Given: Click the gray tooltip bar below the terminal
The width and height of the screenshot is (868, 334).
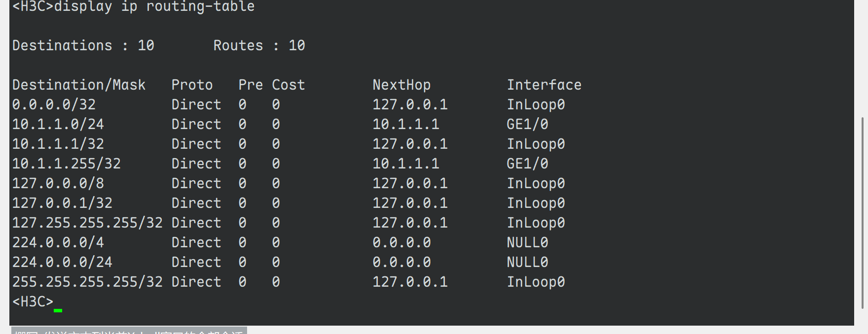Looking at the screenshot, I should 129,331.
